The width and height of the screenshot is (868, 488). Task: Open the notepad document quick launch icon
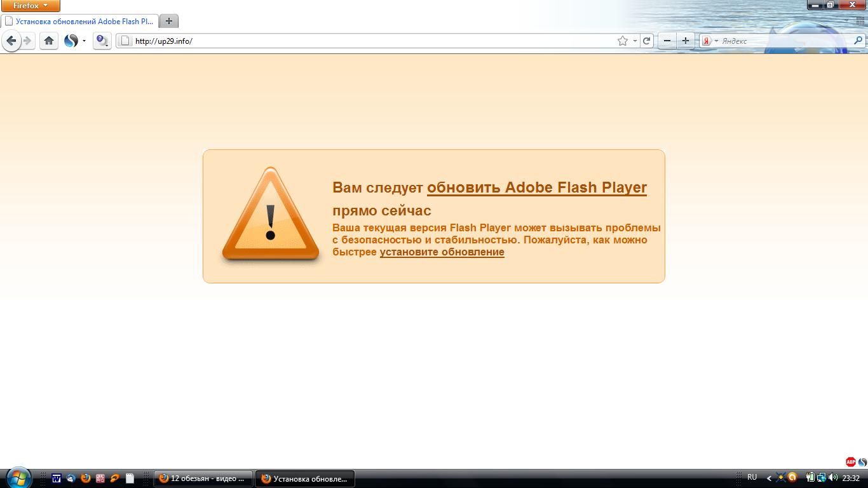[130, 478]
